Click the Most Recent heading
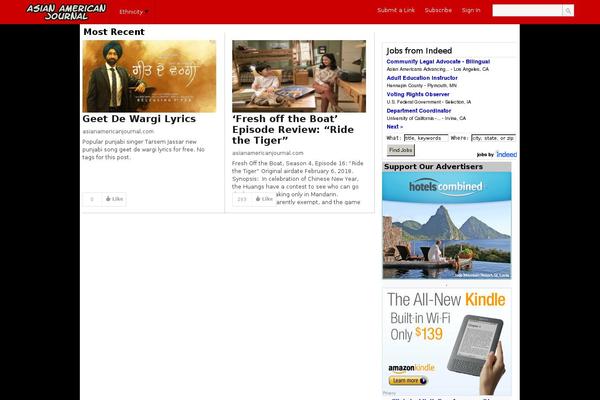Screen dimensions: 600x400 (x=114, y=32)
